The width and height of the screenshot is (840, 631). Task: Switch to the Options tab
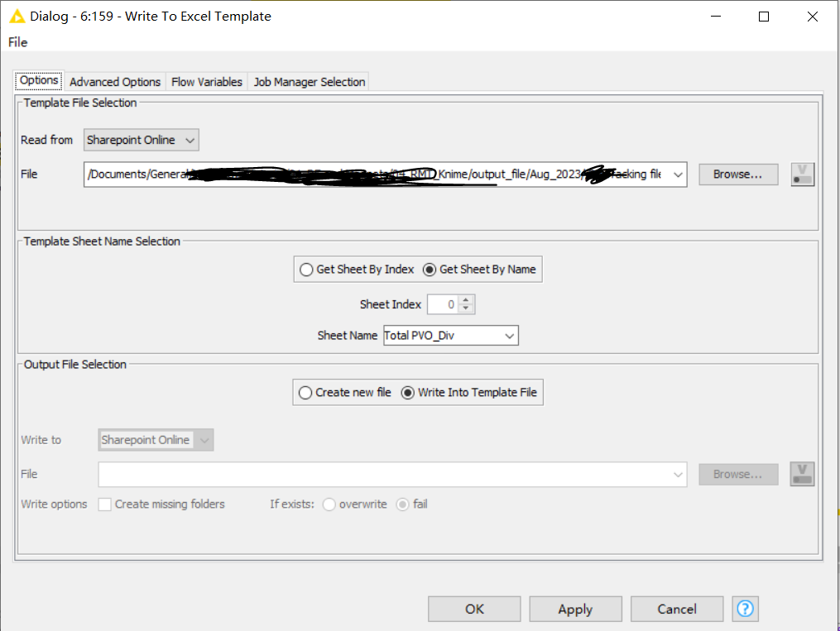(x=39, y=80)
